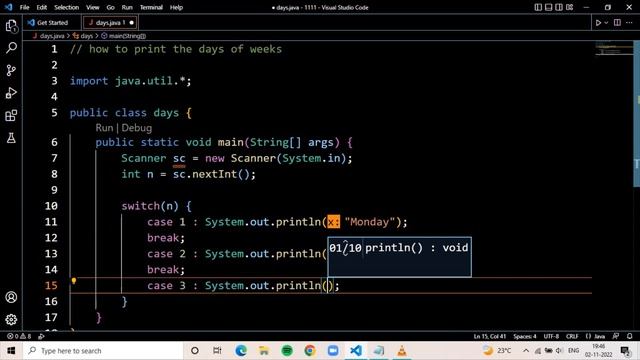
Task: Open File Explorer from the taskbar
Action: point(264,351)
